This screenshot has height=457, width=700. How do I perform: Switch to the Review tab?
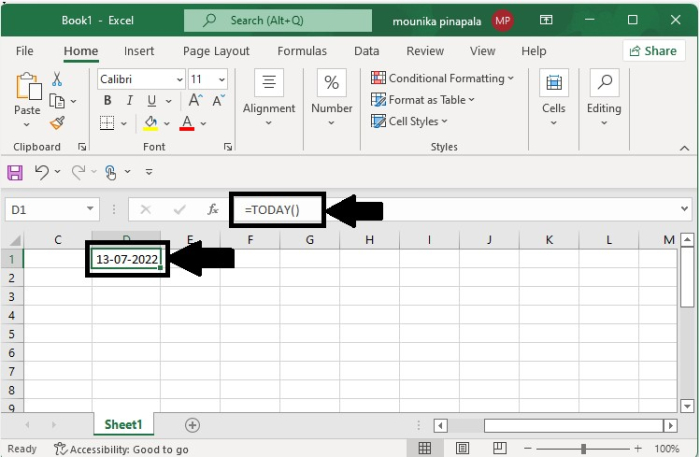[x=425, y=51]
